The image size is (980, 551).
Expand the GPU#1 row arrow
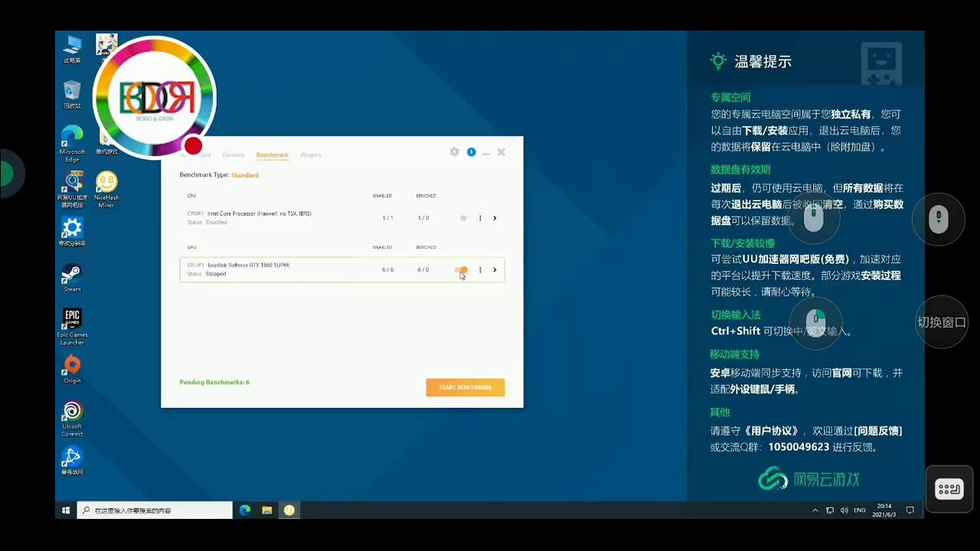pyautogui.click(x=495, y=269)
